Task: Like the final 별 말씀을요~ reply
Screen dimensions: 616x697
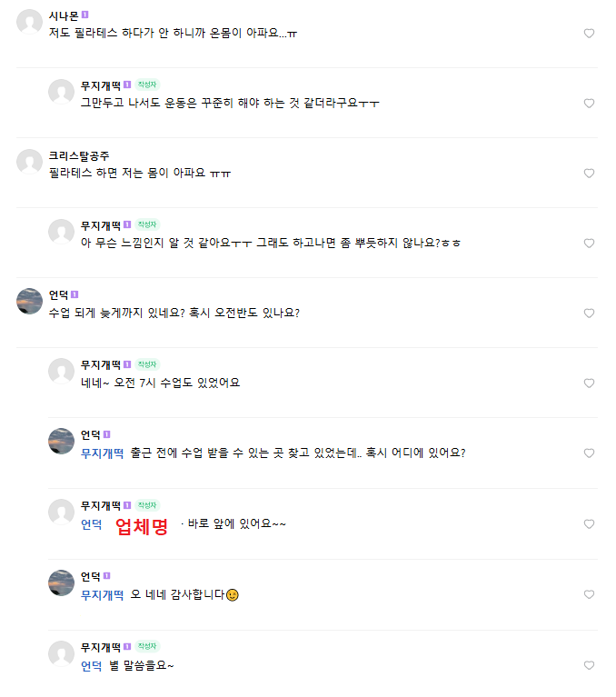Action: pyautogui.click(x=589, y=666)
